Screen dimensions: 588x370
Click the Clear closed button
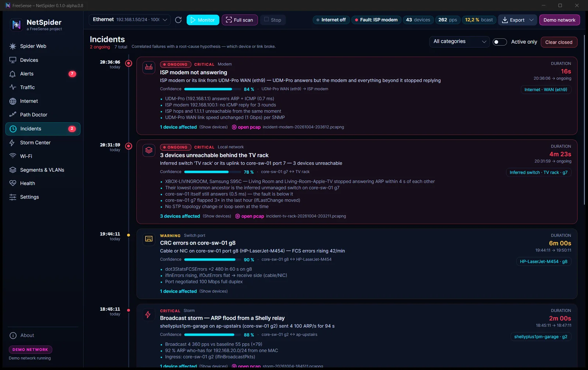(559, 42)
